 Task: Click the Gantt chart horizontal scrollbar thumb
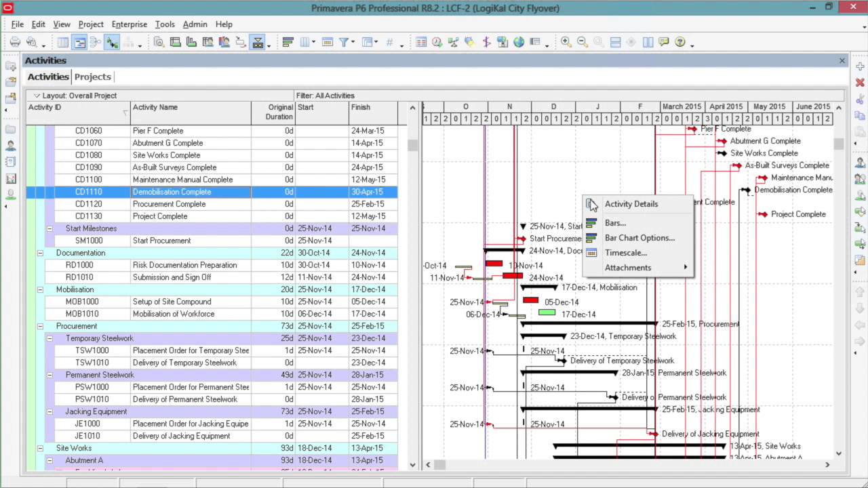(439, 465)
